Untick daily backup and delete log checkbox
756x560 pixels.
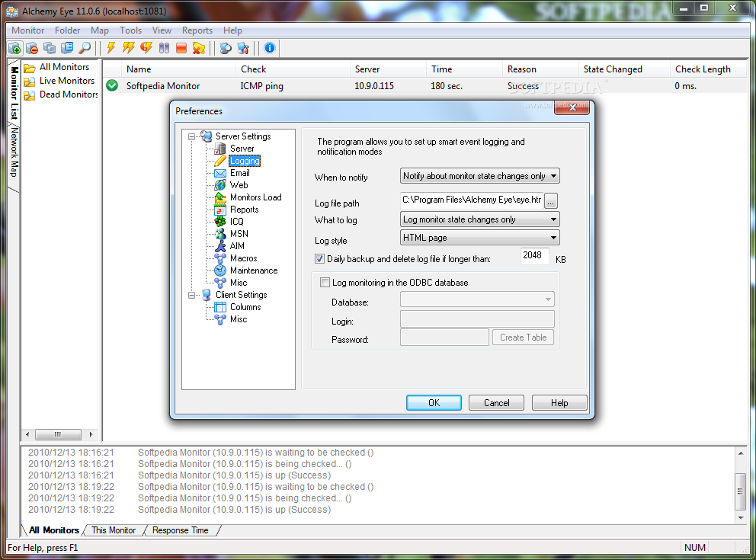[319, 259]
